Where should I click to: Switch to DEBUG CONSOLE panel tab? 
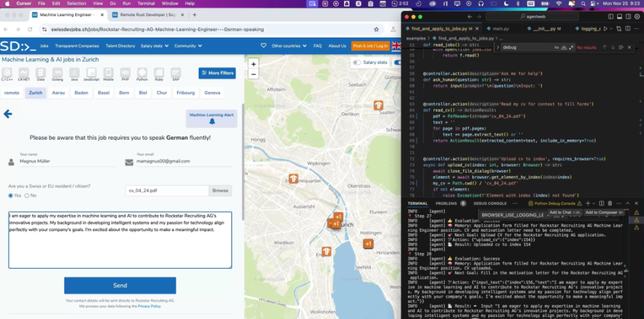click(x=490, y=203)
